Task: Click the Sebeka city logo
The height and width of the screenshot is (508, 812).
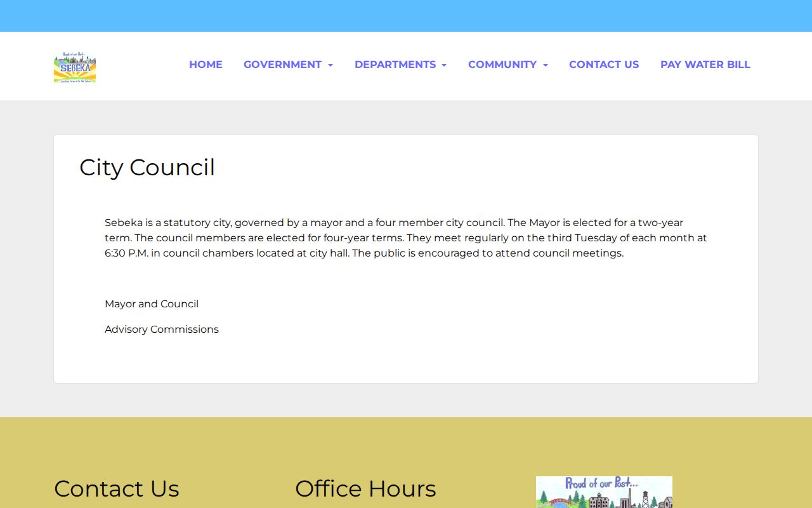Action: (75, 67)
